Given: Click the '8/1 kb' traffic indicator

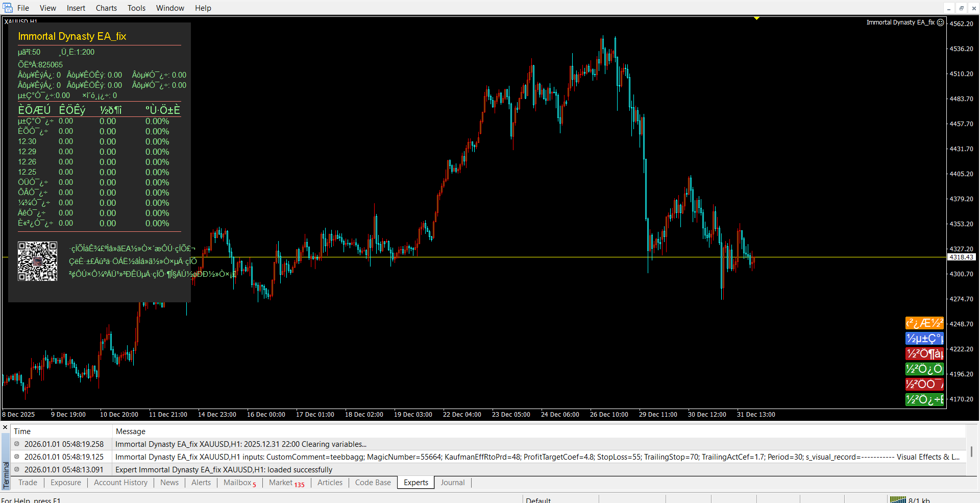Looking at the screenshot, I should click(x=919, y=500).
